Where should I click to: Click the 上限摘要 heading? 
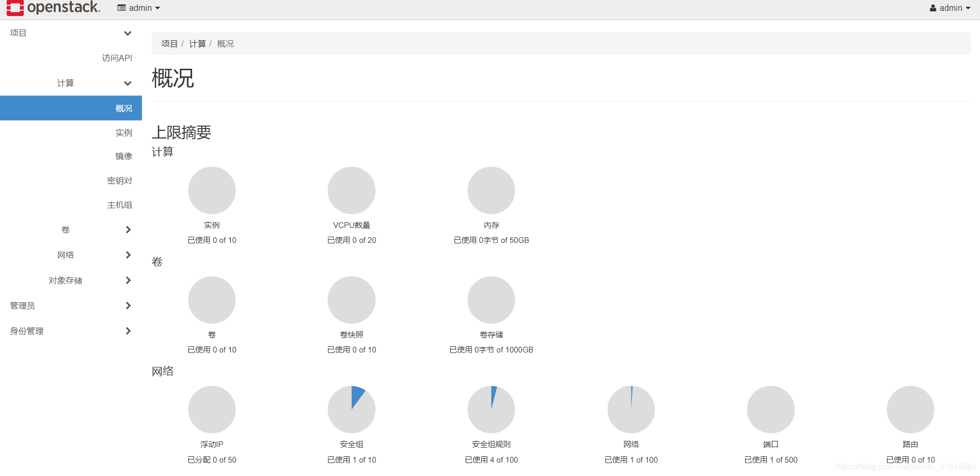click(x=181, y=133)
